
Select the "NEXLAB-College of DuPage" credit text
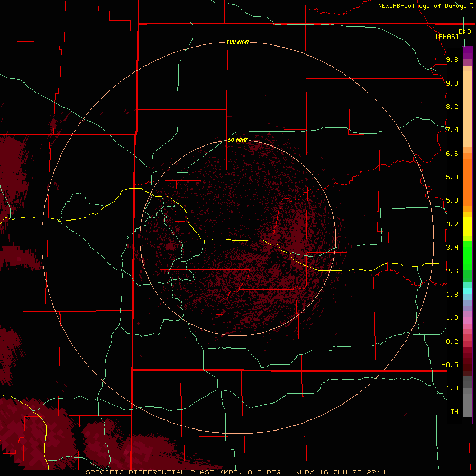click(423, 6)
